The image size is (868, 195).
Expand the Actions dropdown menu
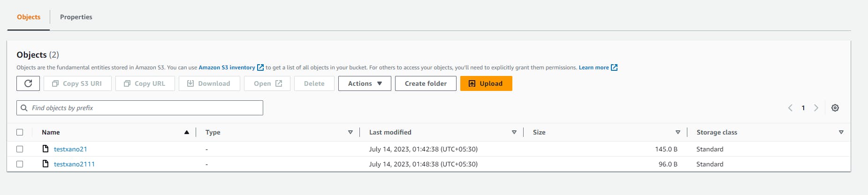[365, 83]
